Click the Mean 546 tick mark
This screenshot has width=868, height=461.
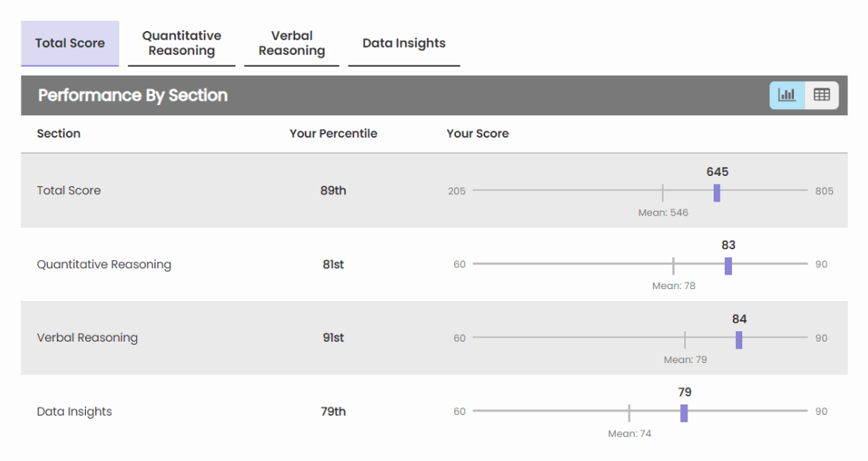pyautogui.click(x=663, y=193)
